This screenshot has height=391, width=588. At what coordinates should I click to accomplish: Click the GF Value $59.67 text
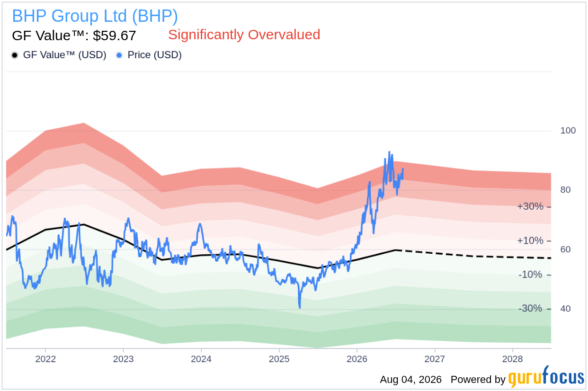74,36
